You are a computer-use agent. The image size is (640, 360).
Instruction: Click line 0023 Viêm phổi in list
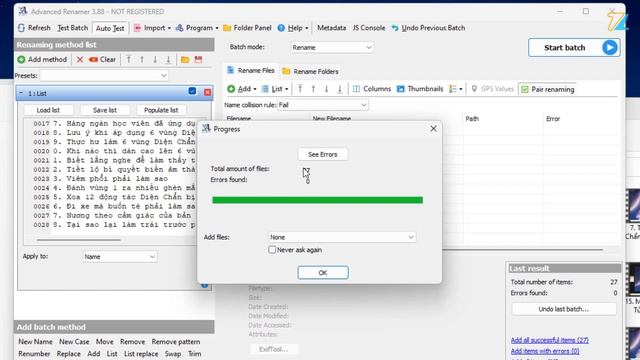click(x=101, y=179)
